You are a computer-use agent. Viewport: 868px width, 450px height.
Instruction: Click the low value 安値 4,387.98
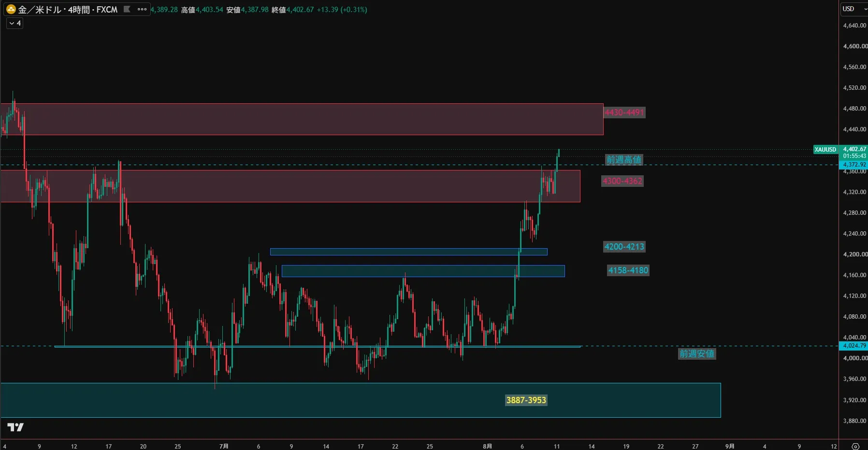point(247,10)
